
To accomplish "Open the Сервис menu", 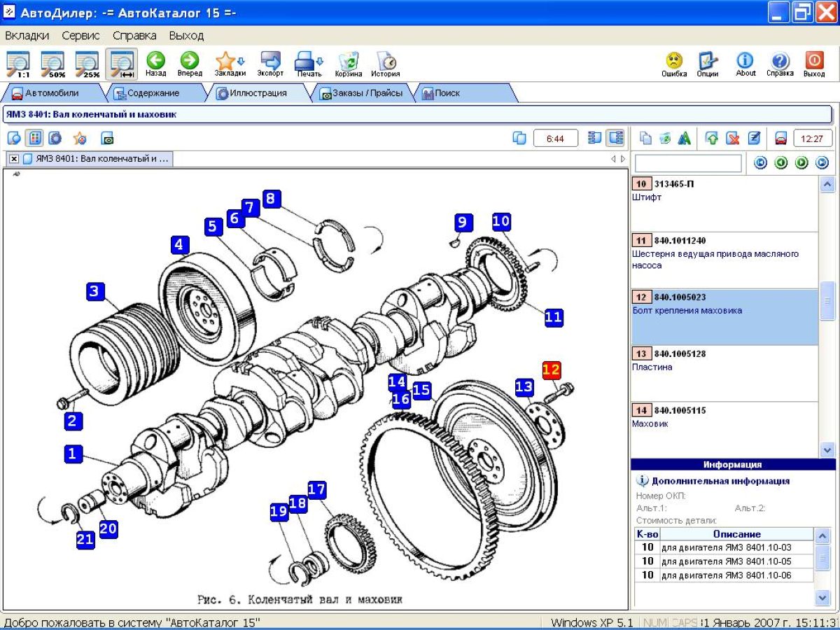I will point(80,35).
